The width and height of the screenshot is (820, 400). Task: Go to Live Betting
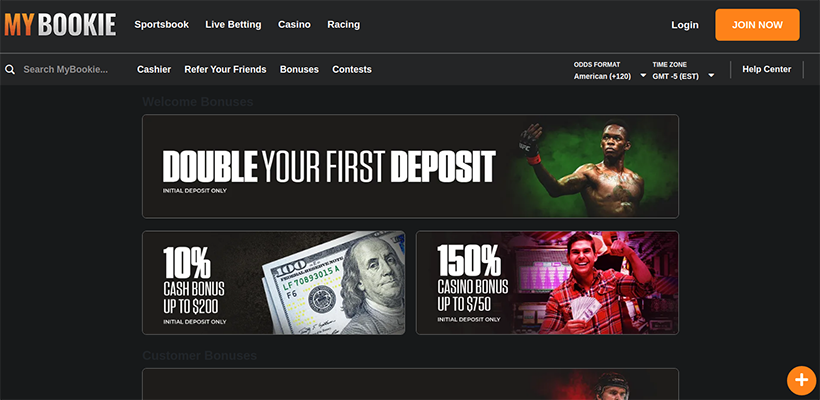click(233, 25)
